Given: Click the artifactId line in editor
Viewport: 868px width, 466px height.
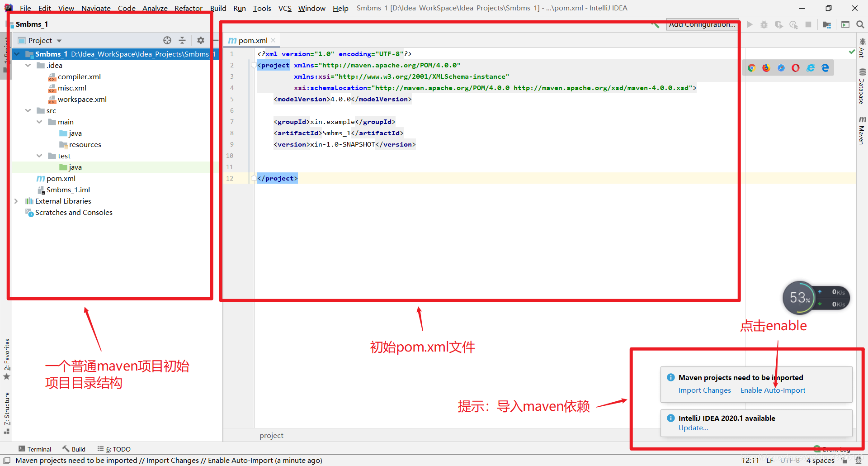Looking at the screenshot, I should (x=338, y=133).
